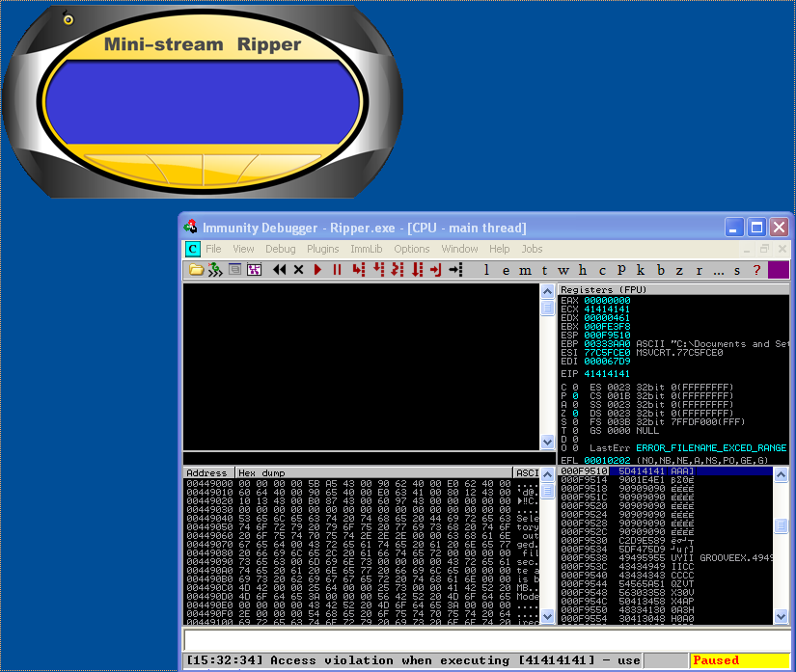Select the ESP register value 000F9510
This screenshot has width=796, height=672.
[607, 336]
